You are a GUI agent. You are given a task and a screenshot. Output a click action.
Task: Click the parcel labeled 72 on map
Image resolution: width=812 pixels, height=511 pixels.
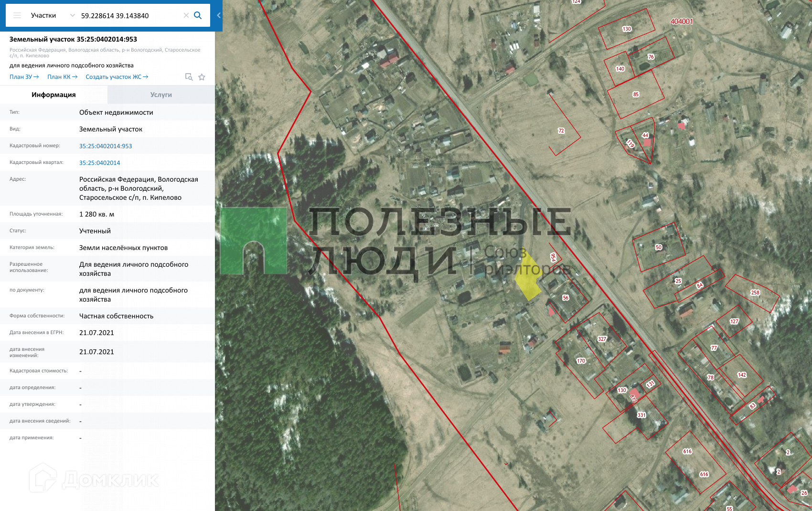tap(561, 130)
